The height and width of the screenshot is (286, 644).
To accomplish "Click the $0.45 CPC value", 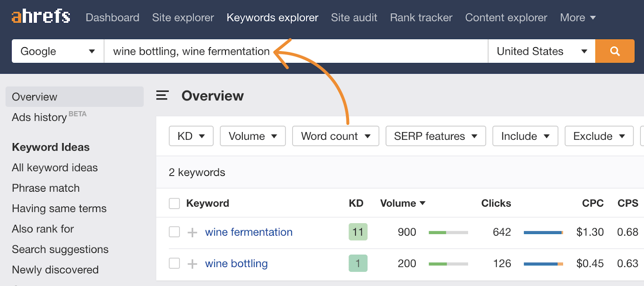I will tap(590, 263).
